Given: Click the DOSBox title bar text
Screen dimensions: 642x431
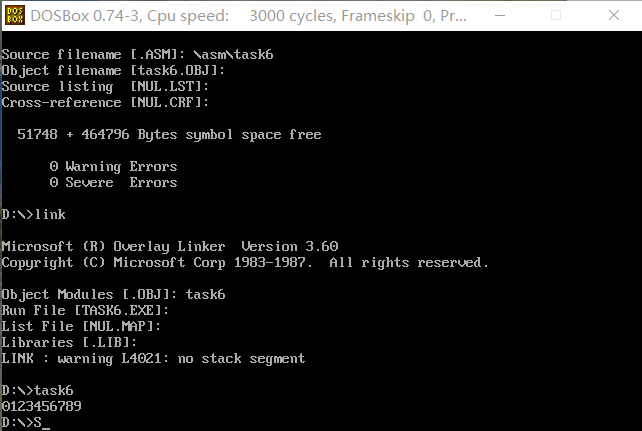Looking at the screenshot, I should pos(249,16).
